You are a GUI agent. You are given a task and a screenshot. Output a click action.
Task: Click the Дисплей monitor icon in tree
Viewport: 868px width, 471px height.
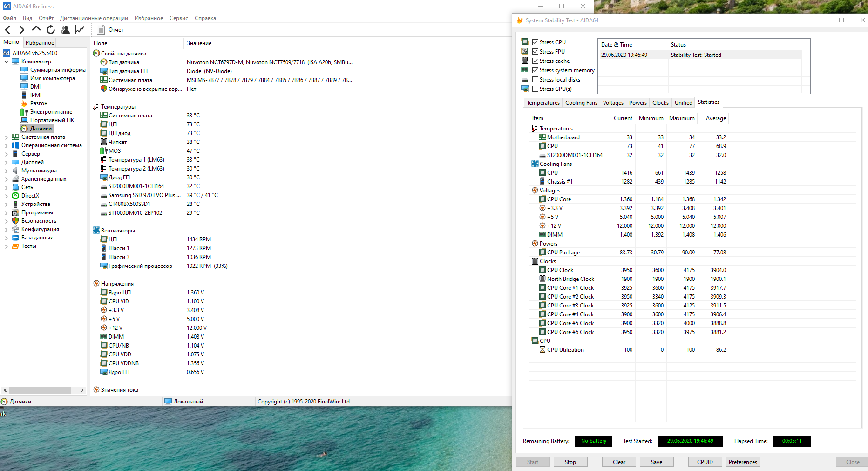[x=15, y=162]
